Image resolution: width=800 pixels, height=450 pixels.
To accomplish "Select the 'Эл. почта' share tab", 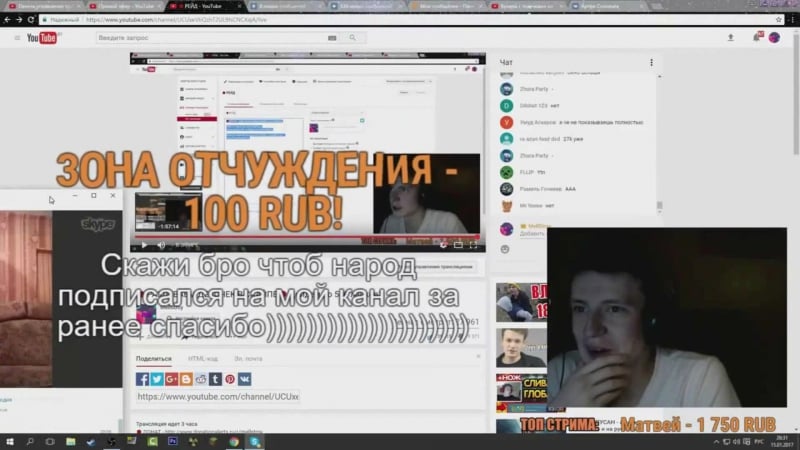I will (248, 359).
